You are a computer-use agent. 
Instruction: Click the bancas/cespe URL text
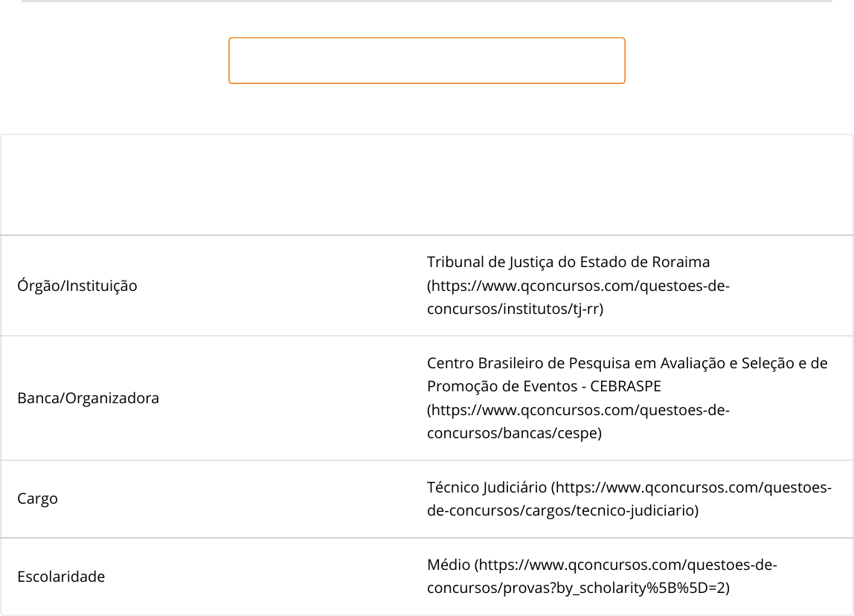click(x=514, y=433)
